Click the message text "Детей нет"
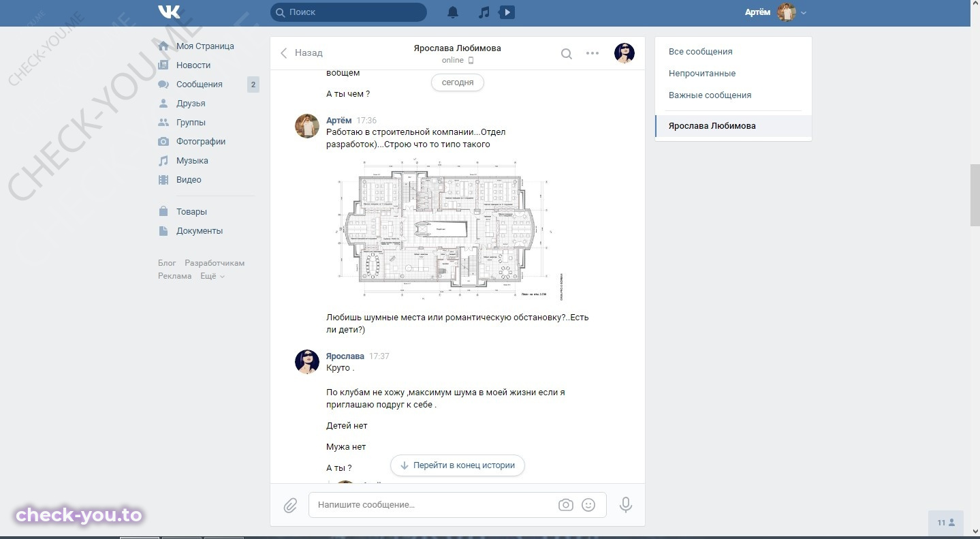Screen dimensions: 980x539 347,426
